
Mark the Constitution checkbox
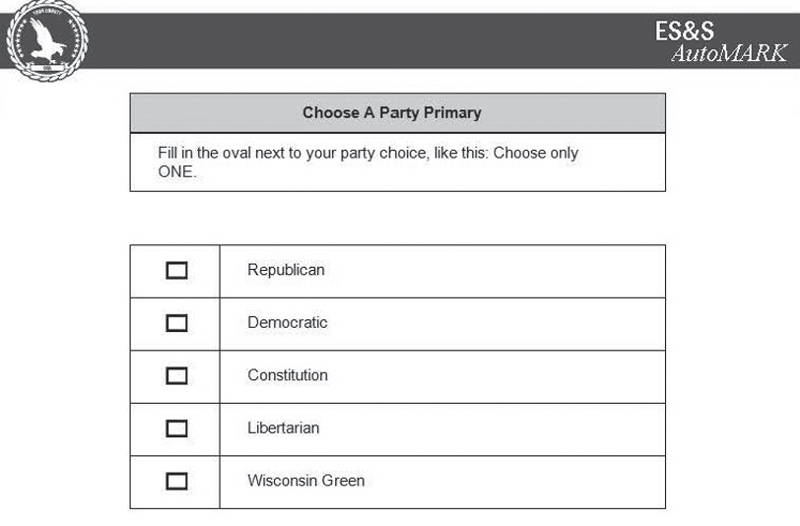click(x=176, y=376)
